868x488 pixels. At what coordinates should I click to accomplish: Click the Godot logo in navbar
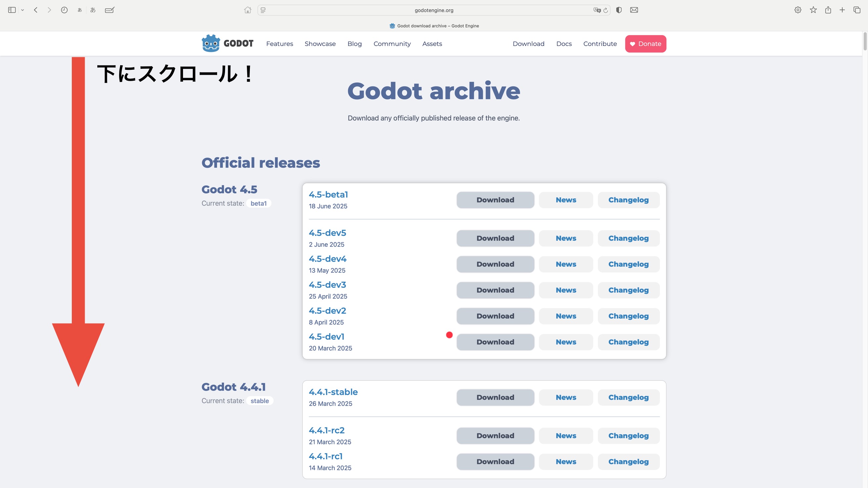coord(227,43)
